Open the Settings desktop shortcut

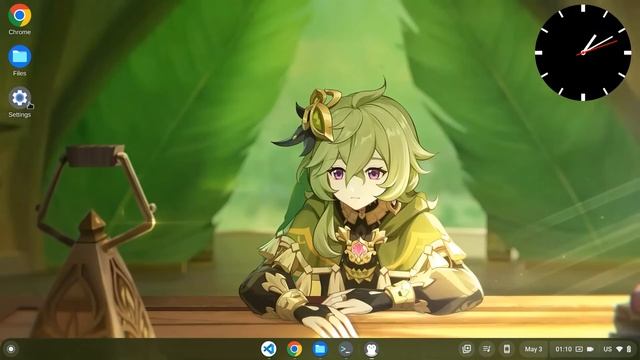click(20, 102)
